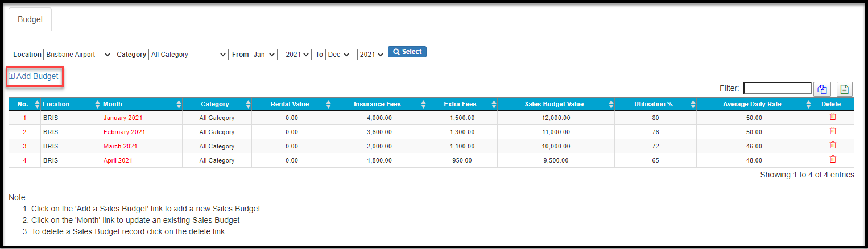Open the Location dropdown showing Brisbane Airport
Screen dimensions: 868x249
click(78, 55)
